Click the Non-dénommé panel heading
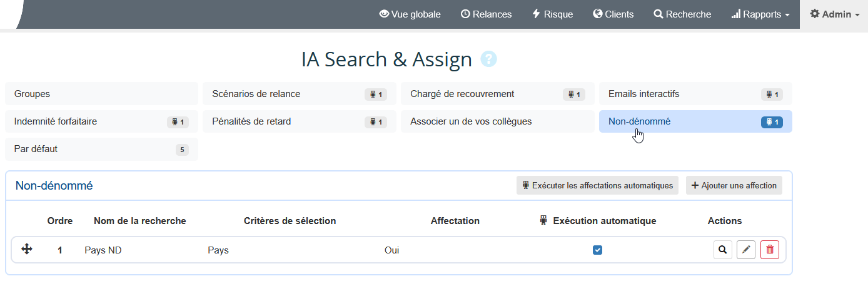Screen dimensions: 868x281 [54, 185]
